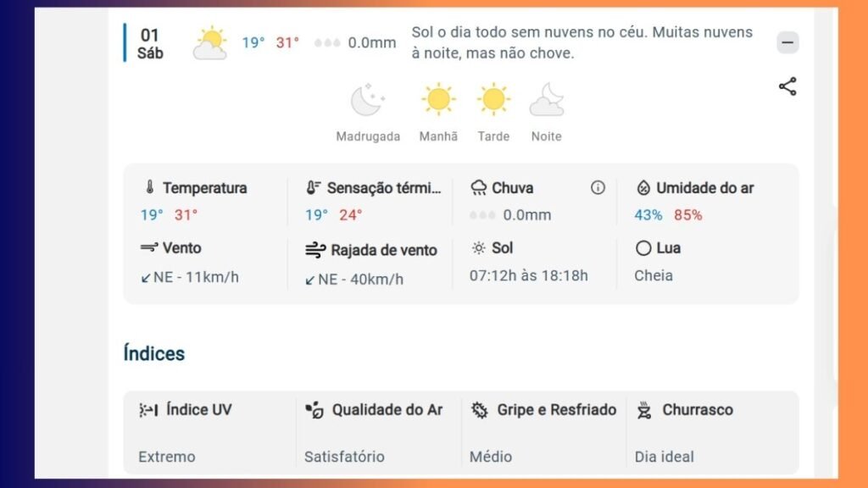This screenshot has width=868, height=488.
Task: Click the Índices section heading
Action: pyautogui.click(x=154, y=353)
